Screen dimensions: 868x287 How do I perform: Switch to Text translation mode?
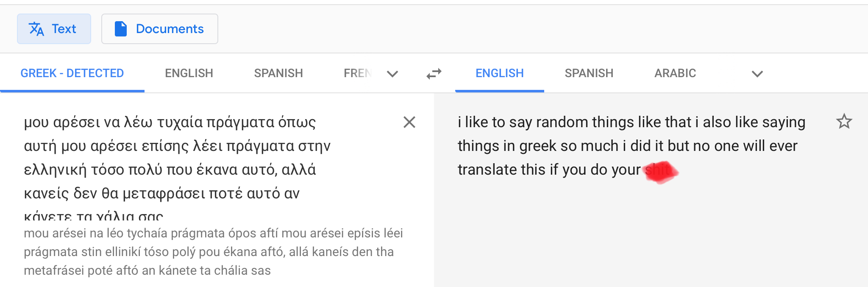coord(54,29)
